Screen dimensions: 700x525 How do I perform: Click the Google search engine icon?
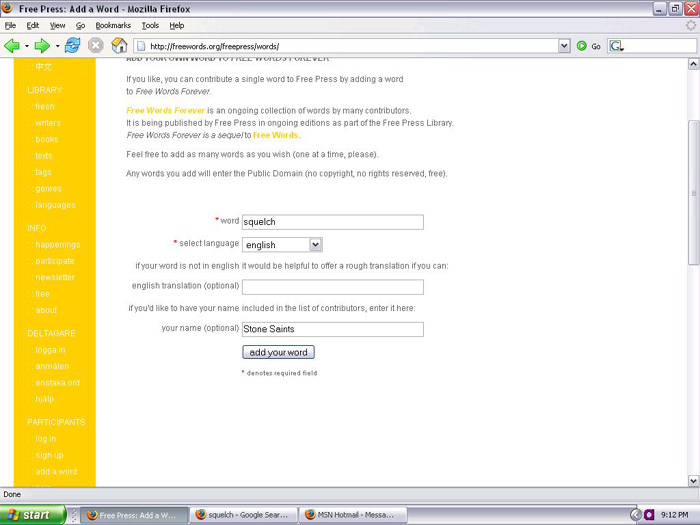617,46
